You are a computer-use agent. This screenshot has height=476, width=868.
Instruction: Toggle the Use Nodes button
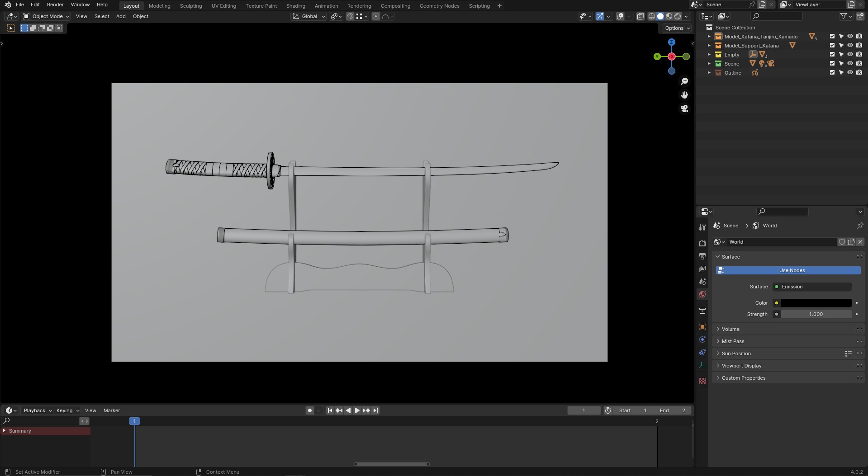point(788,270)
